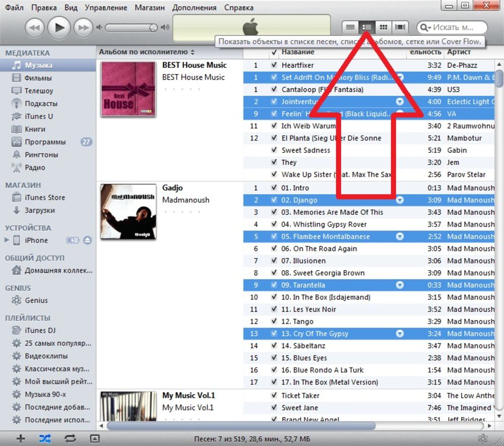
Task: Click the Genius icon in status bar
Action: pyautogui.click(x=483, y=438)
